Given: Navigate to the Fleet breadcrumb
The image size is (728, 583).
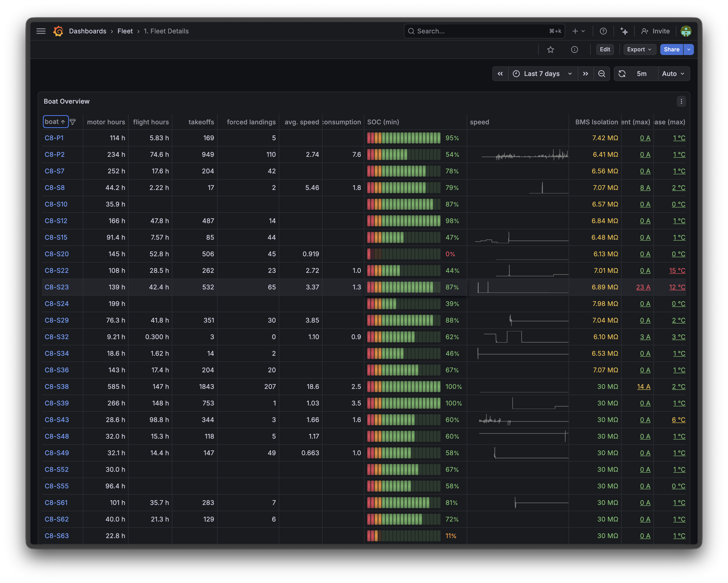Looking at the screenshot, I should point(125,31).
